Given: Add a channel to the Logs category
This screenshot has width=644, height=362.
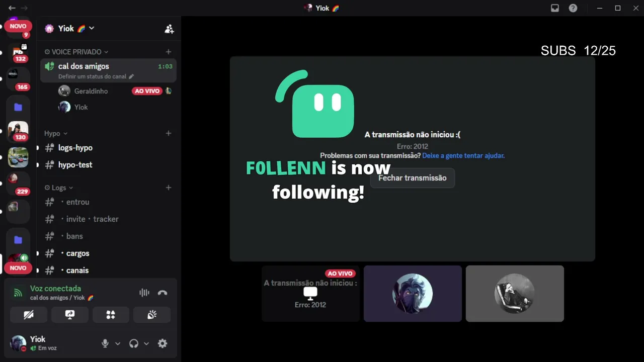Looking at the screenshot, I should (x=169, y=188).
